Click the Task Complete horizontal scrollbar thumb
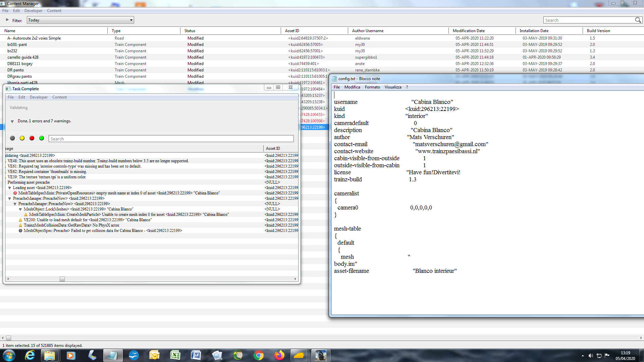Screen dimensions: 644x362 (x=62, y=279)
